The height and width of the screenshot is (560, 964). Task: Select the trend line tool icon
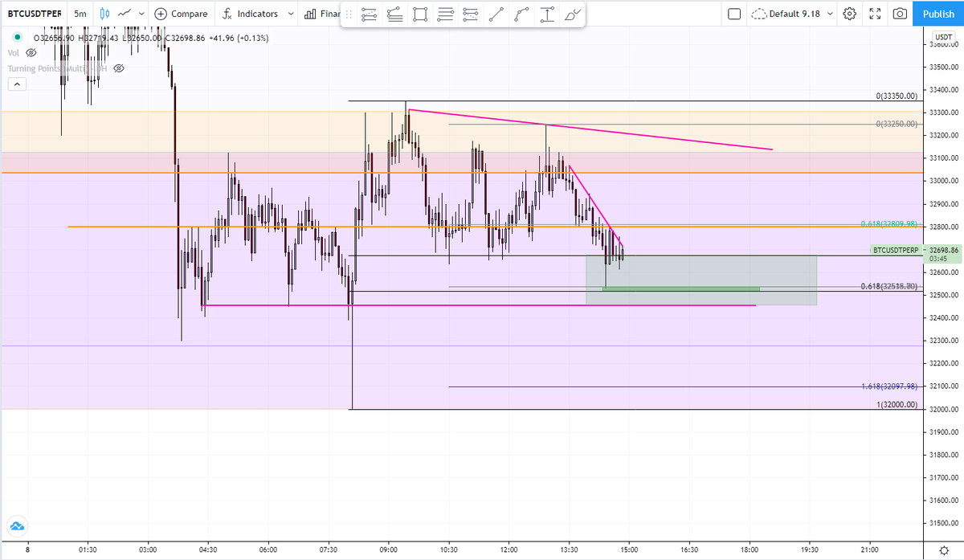click(496, 14)
